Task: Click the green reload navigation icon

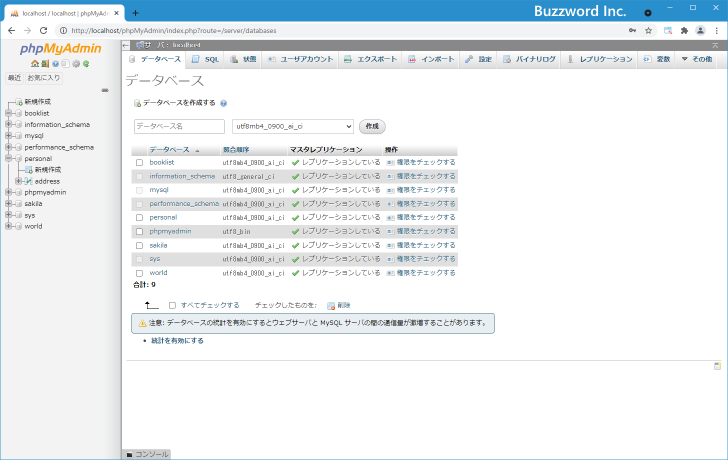Action: tap(86, 63)
